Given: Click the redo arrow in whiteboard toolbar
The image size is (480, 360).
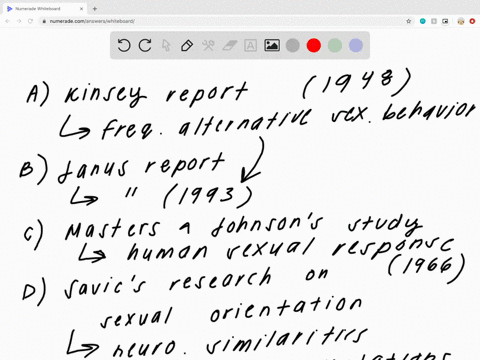Looking at the screenshot, I should 145,45.
